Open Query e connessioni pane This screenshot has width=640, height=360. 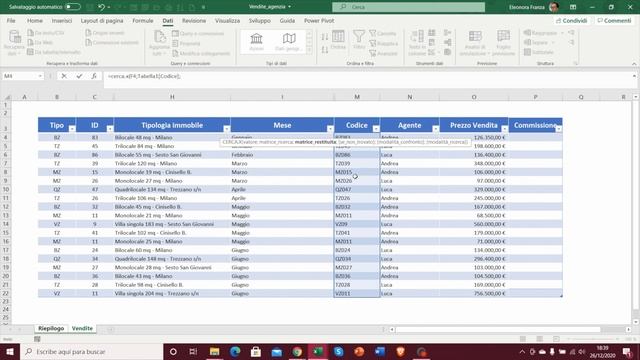[198, 33]
